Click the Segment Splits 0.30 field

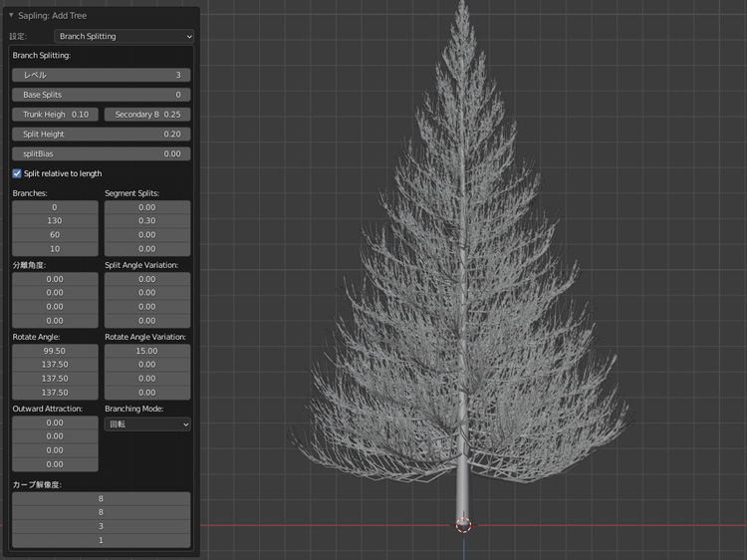147,221
